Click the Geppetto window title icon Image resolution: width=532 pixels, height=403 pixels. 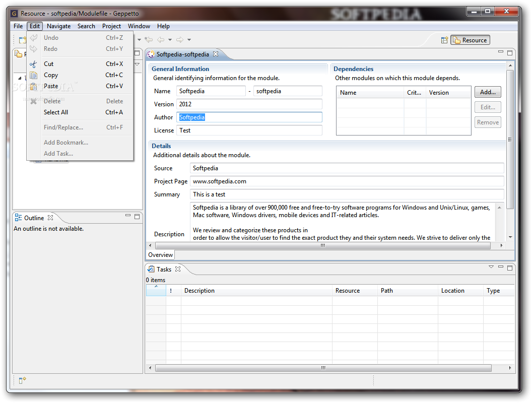14,14
